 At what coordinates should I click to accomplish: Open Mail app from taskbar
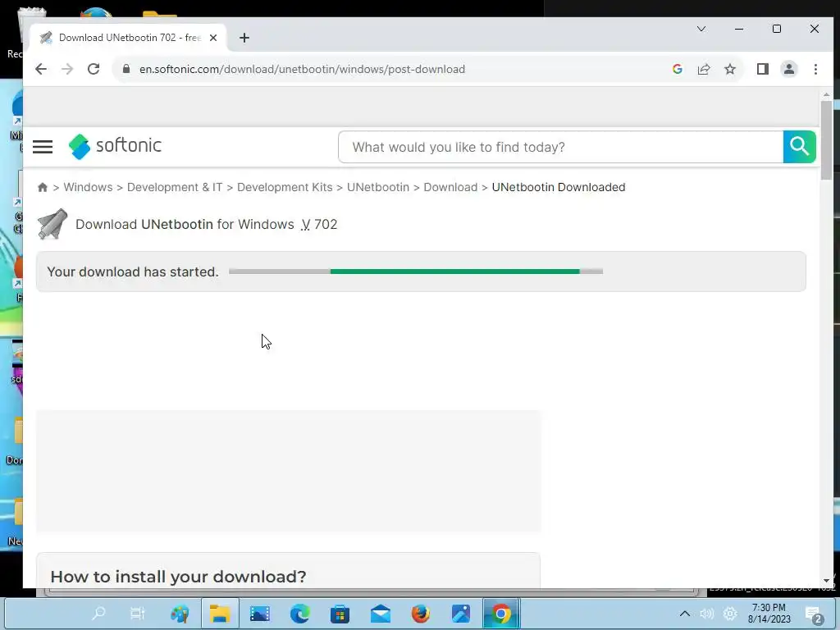coord(381,614)
